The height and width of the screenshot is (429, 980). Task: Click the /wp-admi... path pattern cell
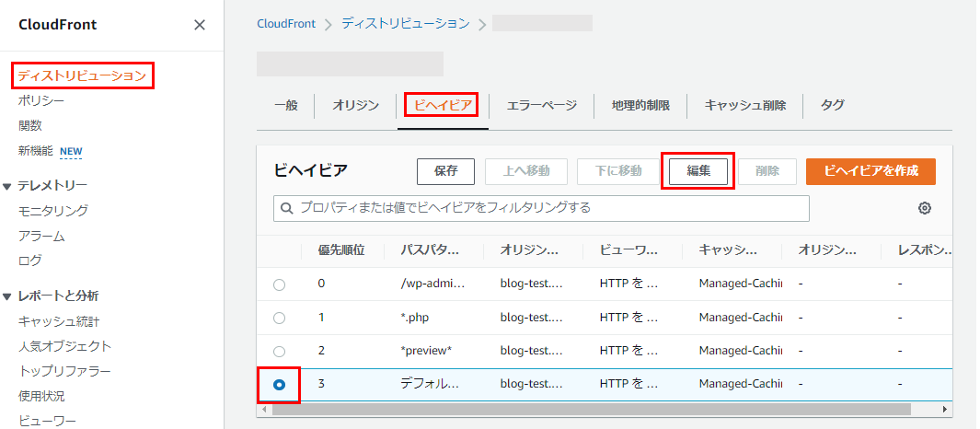tap(432, 284)
